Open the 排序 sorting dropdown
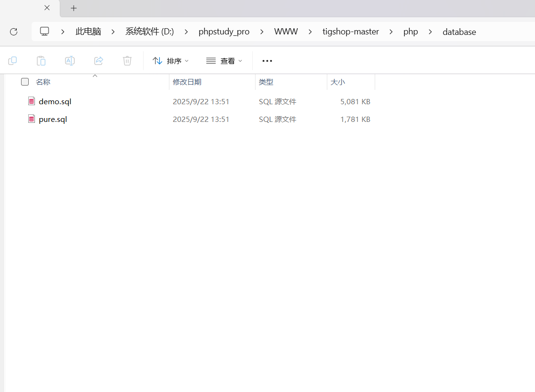535x392 pixels. 170,61
